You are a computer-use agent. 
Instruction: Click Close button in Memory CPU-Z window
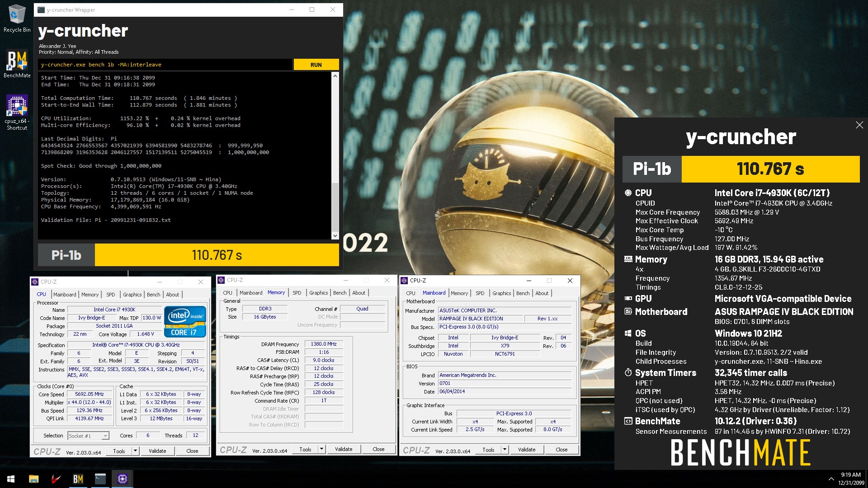[378, 449]
